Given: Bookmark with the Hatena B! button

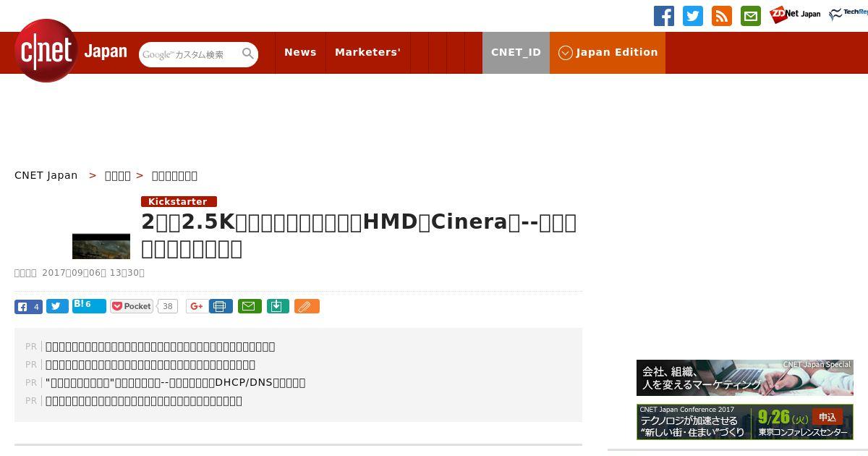Looking at the screenshot, I should click(x=89, y=305).
